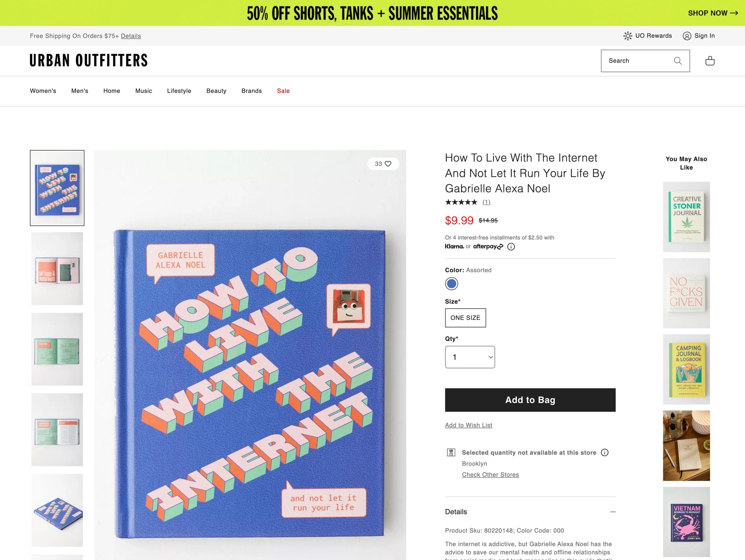This screenshot has height=560, width=745.
Task: Click Check Other Stores link
Action: (x=490, y=474)
